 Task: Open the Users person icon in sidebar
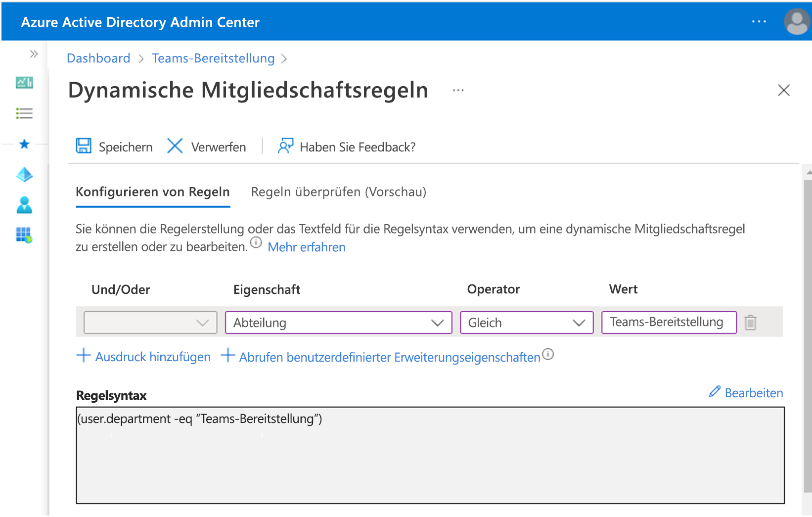24,205
